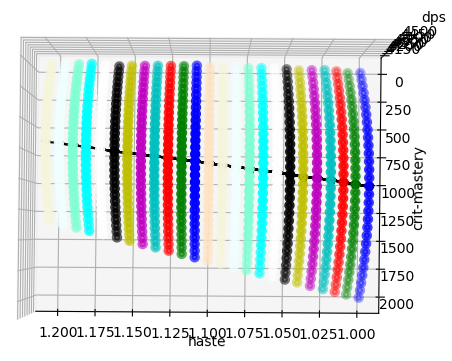Select the 1.175 haste tick label
452x361 pixels.
(x=95, y=332)
